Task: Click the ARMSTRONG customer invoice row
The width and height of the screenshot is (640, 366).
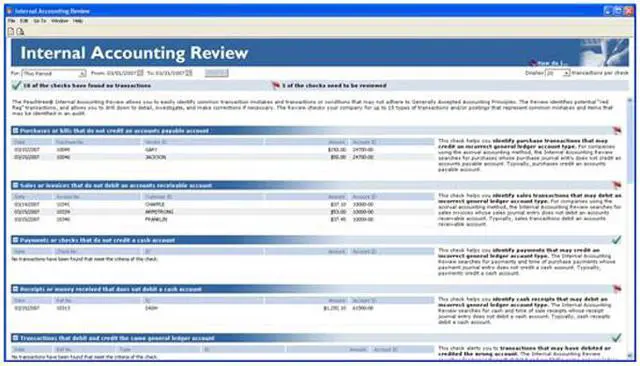Action: coord(223,212)
